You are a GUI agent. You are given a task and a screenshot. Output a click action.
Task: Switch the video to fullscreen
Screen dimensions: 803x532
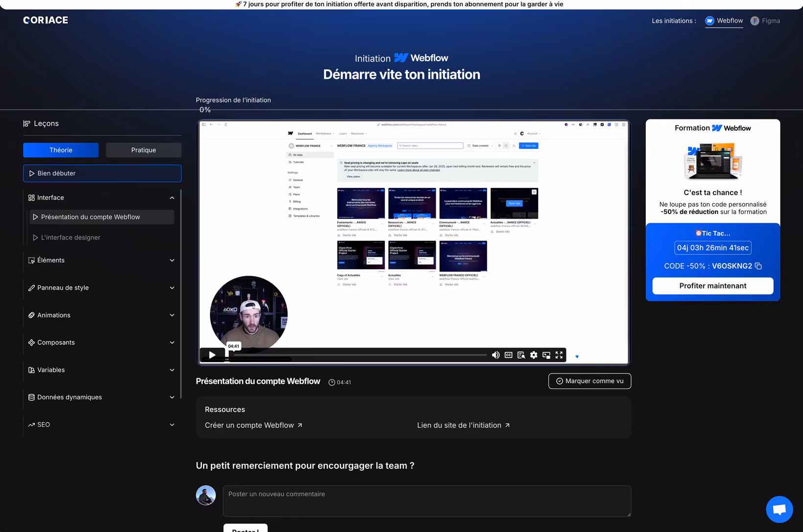(x=559, y=355)
